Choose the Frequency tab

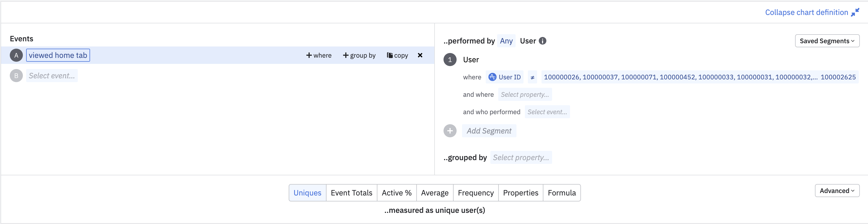(x=475, y=193)
